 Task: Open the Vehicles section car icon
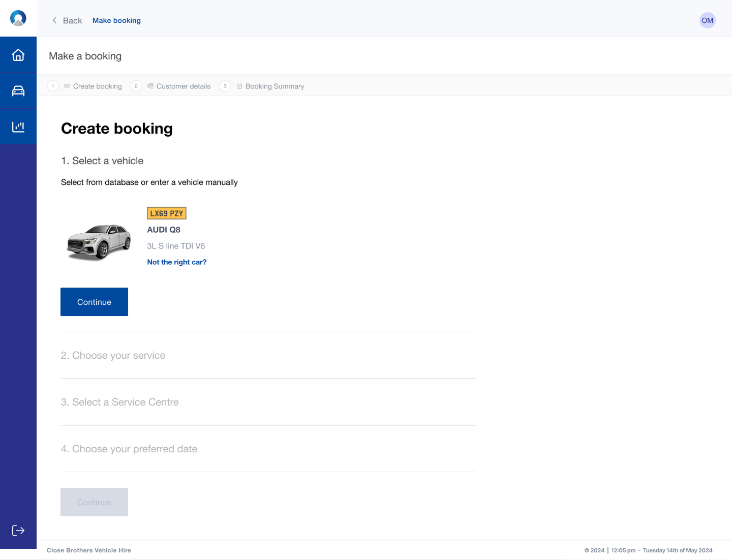click(18, 91)
